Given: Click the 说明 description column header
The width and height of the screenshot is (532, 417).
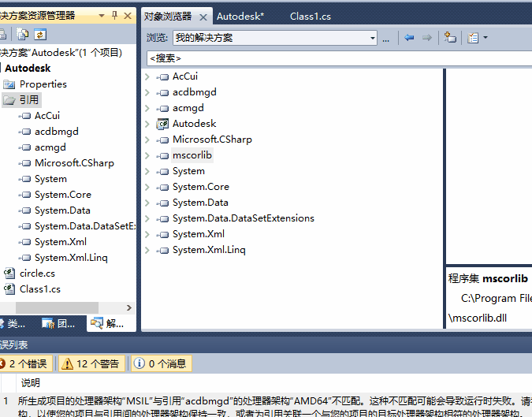Looking at the screenshot, I should pos(31,383).
